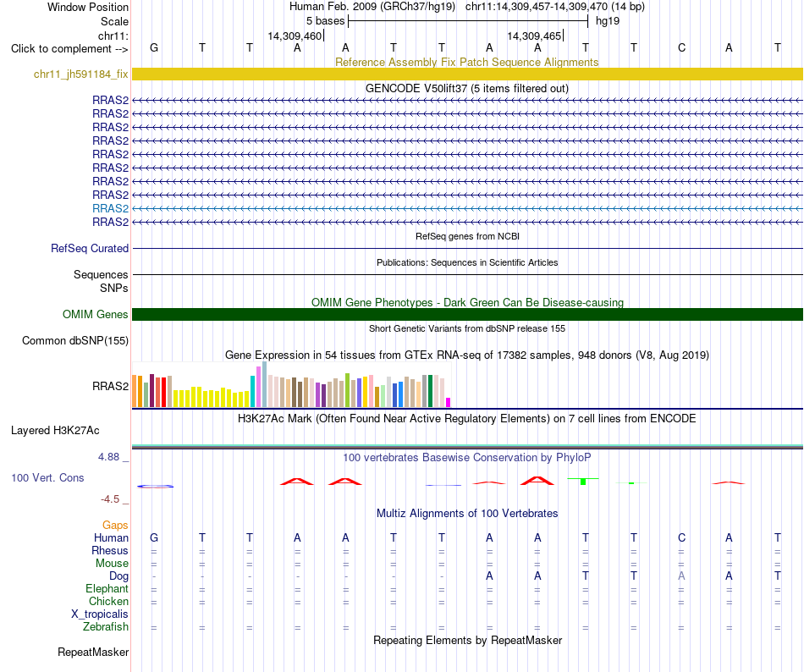Click the C base in the sequence ruler
Viewport: 804px width, 672px height.
pos(681,48)
